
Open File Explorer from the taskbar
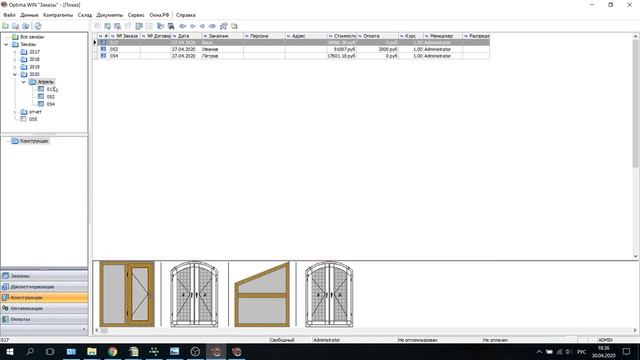92,351
